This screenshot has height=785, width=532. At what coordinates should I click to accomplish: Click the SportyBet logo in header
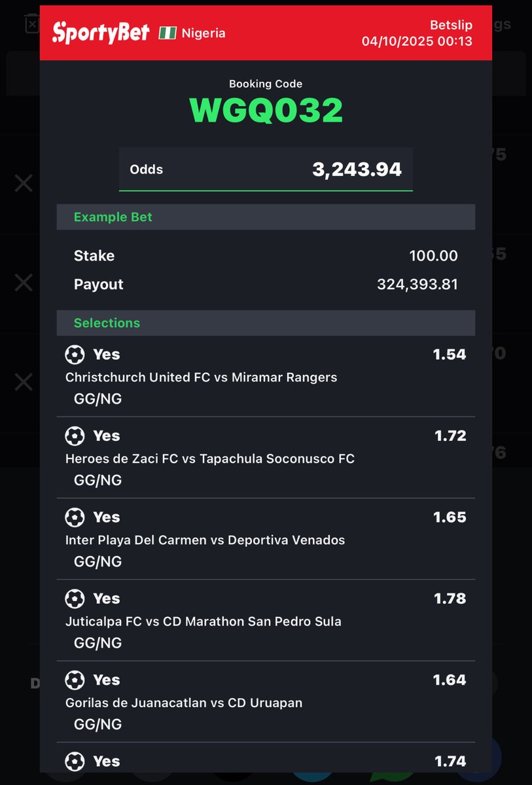tap(101, 33)
